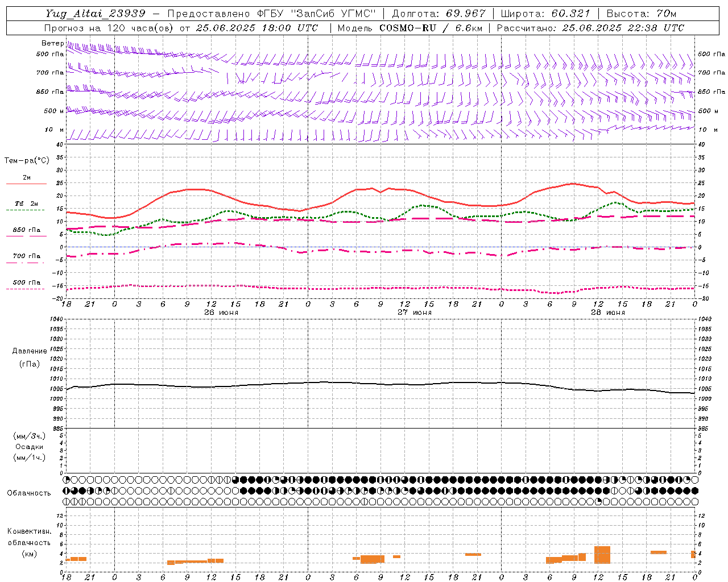The image size is (728, 582).
Task: Click the 500 м wind level label on left
Action: coord(54,111)
